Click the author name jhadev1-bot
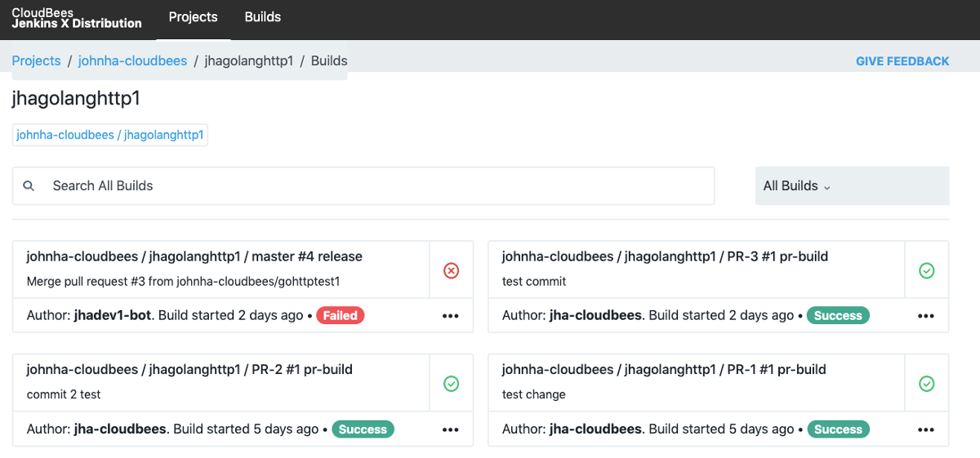Viewport: 980px width, 458px height. [113, 315]
